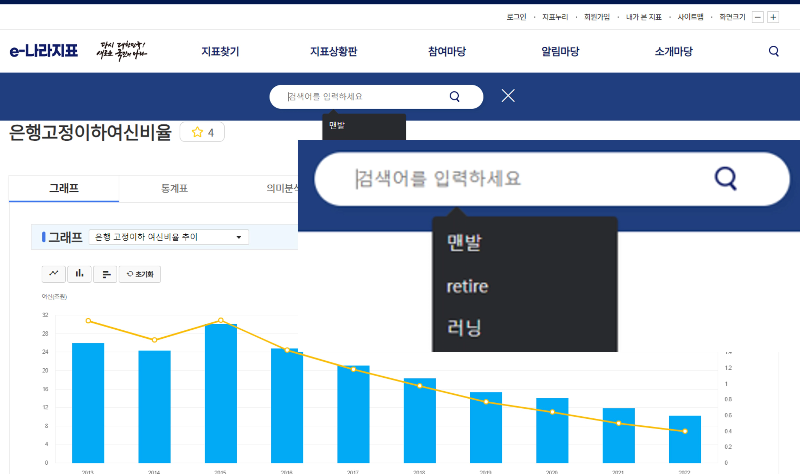Choose the retire suggestion
The height and width of the screenshot is (474, 800).
[x=467, y=286]
